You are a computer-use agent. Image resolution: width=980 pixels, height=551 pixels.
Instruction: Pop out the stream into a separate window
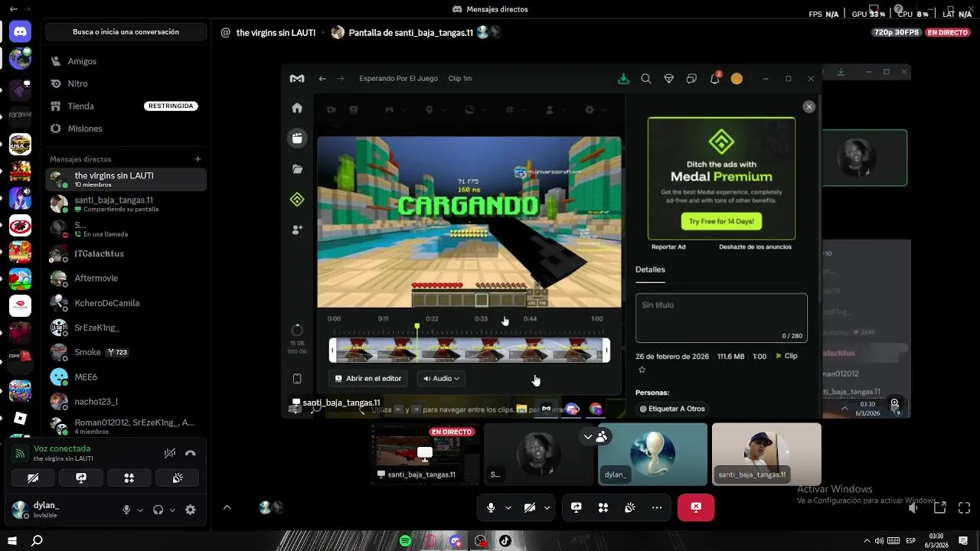point(939,507)
